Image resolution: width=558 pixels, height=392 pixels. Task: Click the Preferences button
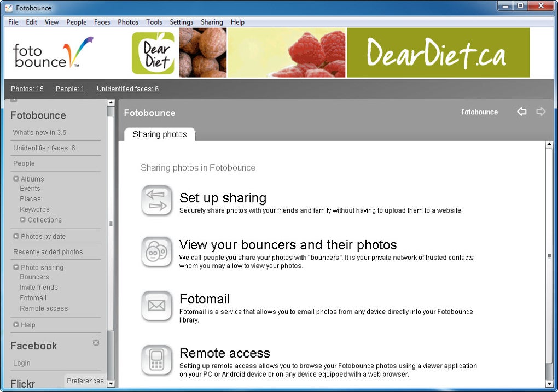point(85,381)
